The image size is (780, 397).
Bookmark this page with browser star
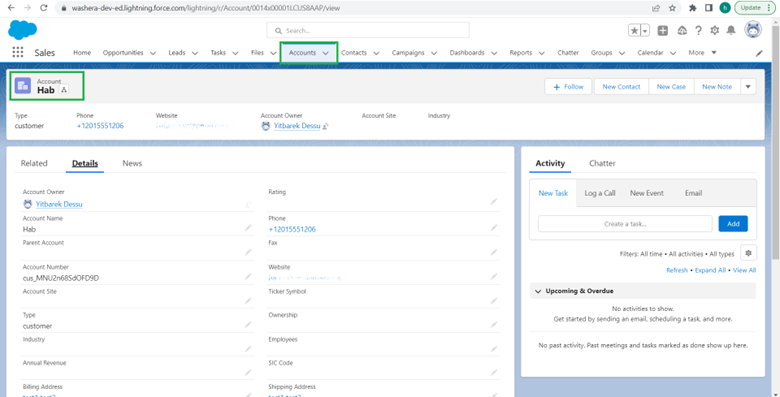point(672,8)
